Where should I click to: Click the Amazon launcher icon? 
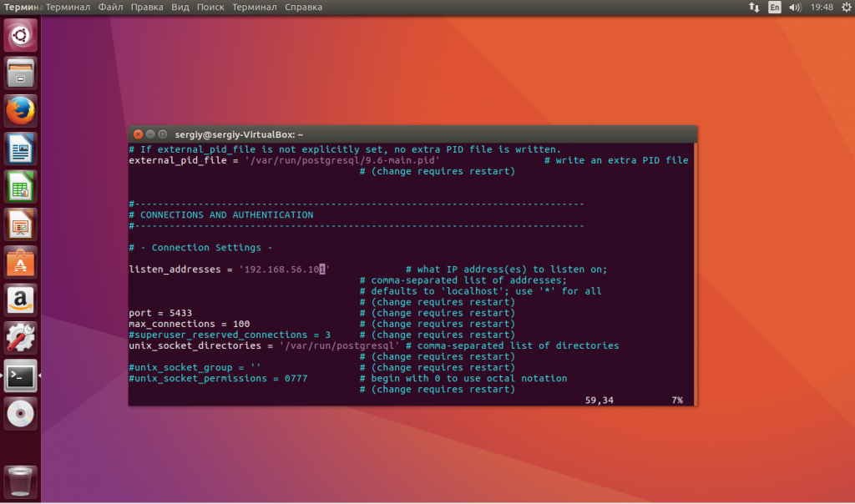tap(20, 300)
